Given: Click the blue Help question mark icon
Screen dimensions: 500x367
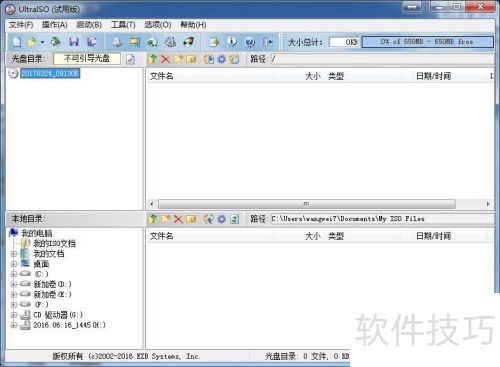Looking at the screenshot, I should 250,42.
